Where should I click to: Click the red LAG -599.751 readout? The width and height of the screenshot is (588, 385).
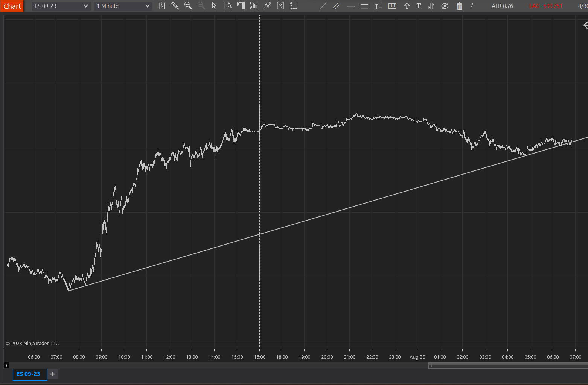[x=545, y=6]
